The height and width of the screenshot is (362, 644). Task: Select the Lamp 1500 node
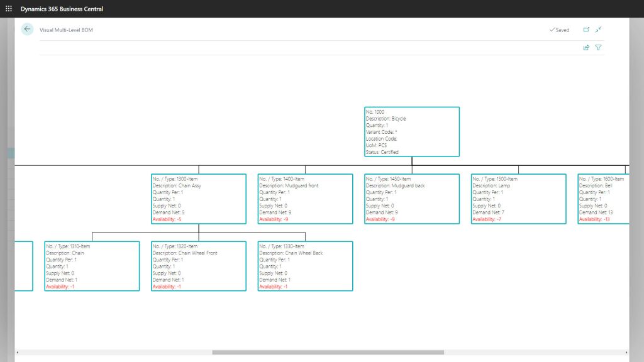[519, 198]
